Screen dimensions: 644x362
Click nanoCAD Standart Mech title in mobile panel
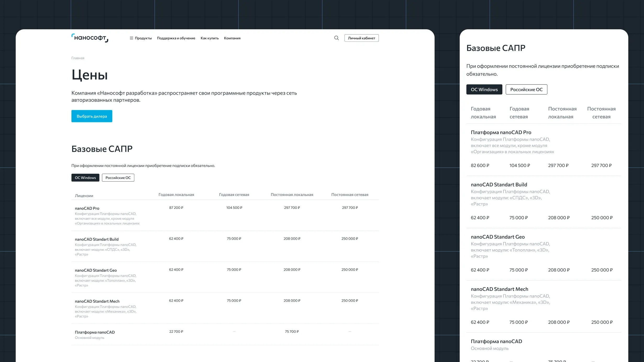coord(499,289)
